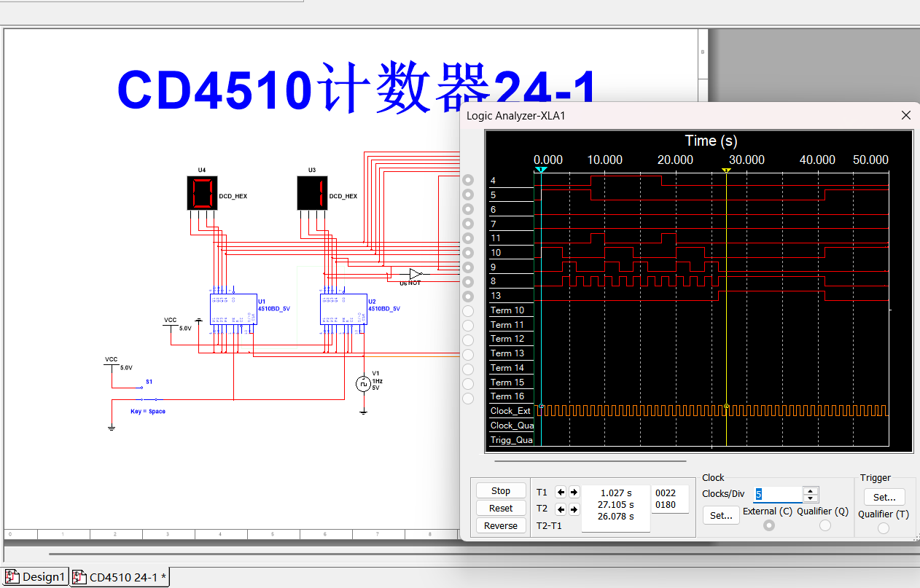Viewport: 920px width, 588px height.
Task: Move cursor T2 left using its arrow
Action: pyautogui.click(x=560, y=509)
